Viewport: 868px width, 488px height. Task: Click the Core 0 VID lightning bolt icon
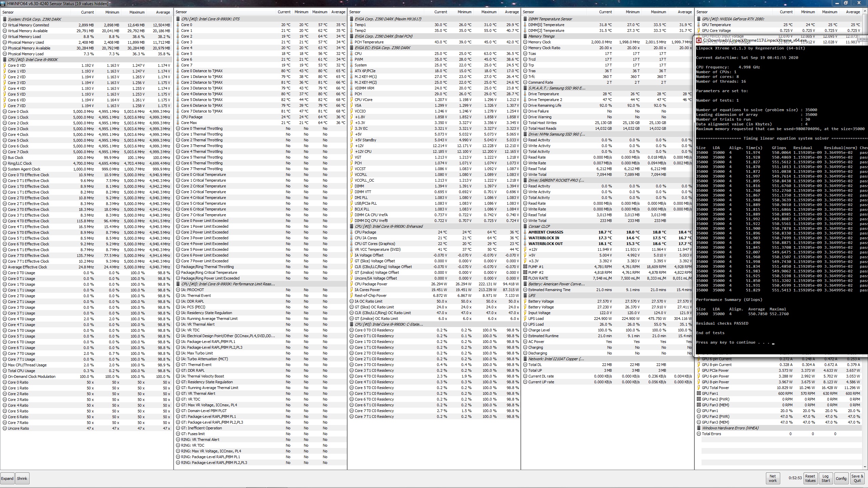coord(5,65)
